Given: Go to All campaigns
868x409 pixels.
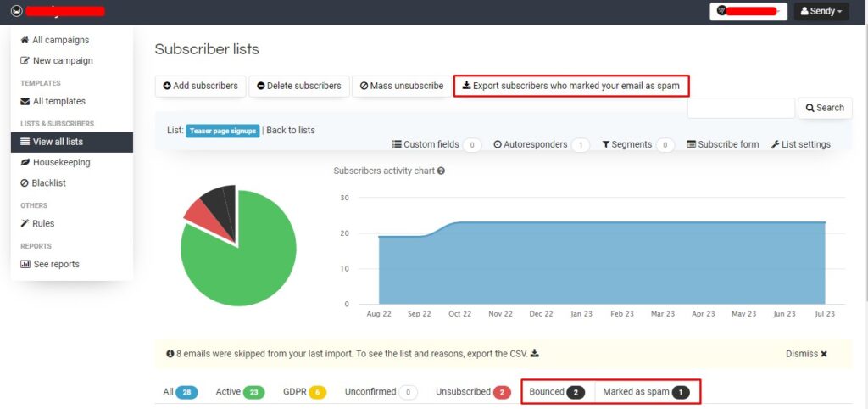Looking at the screenshot, I should pyautogui.click(x=55, y=40).
